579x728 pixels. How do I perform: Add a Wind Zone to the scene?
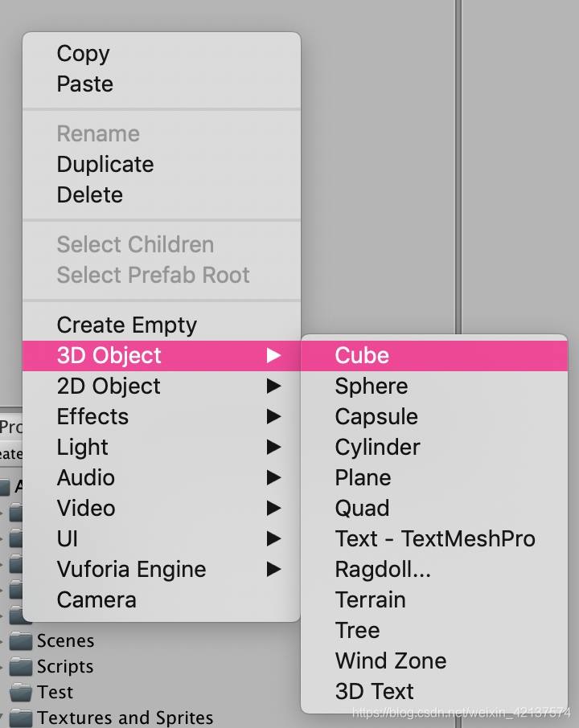(x=391, y=661)
